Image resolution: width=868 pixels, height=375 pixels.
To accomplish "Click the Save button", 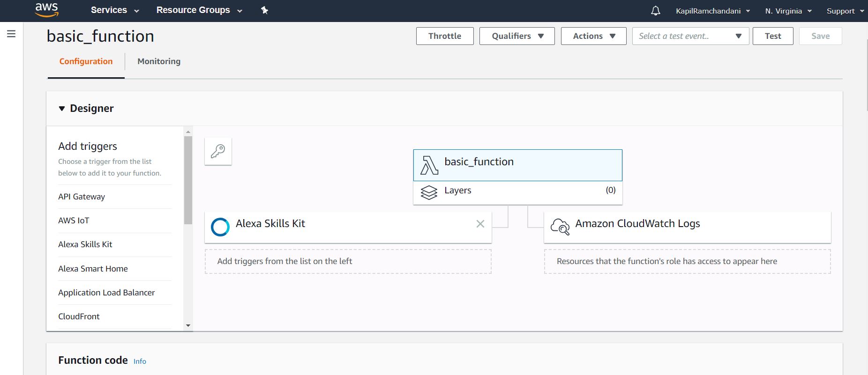I will click(x=820, y=36).
